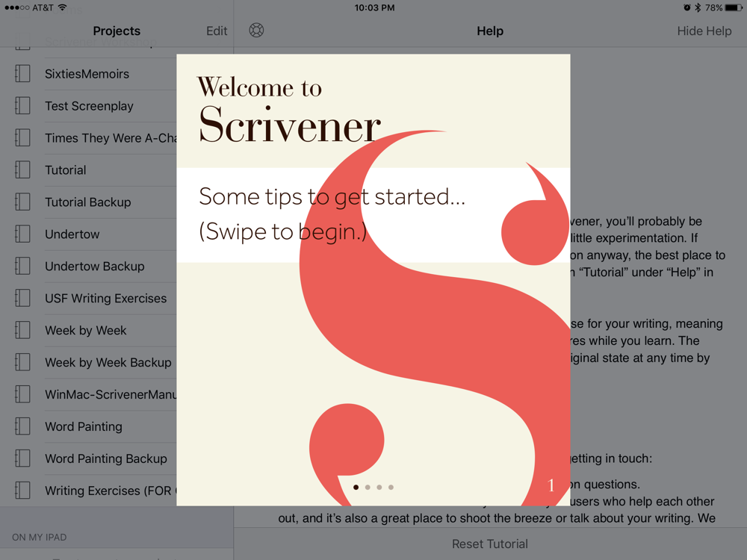Tap the lifebuoy help icon
Viewport: 747px width, 560px height.
[256, 31]
